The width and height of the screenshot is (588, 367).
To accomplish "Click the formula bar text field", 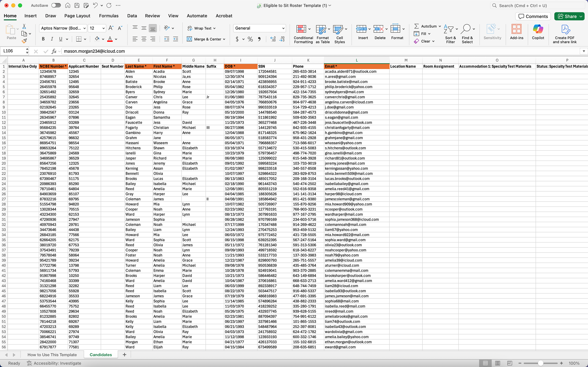I will click(x=321, y=51).
